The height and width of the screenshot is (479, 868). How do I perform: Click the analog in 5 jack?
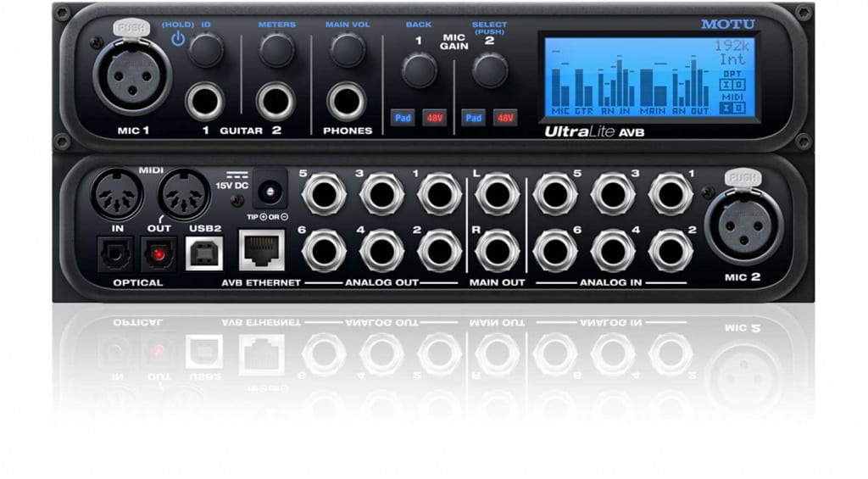coord(555,194)
